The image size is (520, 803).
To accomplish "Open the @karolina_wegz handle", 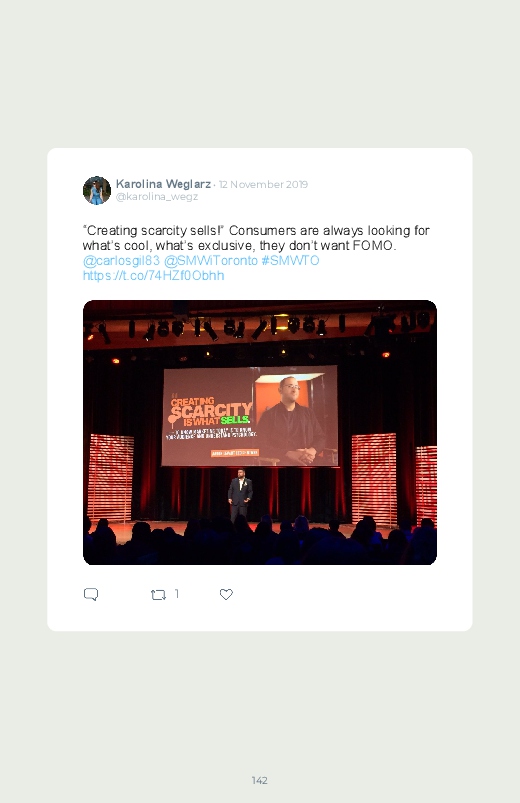I will click(157, 197).
